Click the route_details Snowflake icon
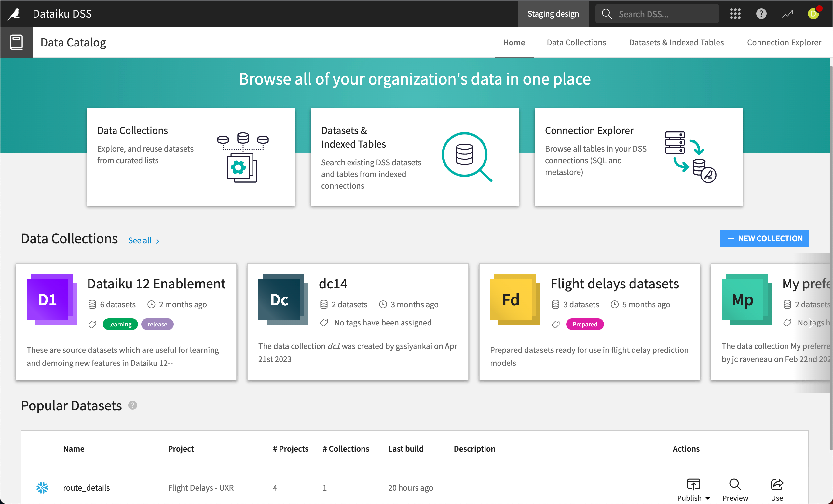833x504 pixels. (42, 487)
